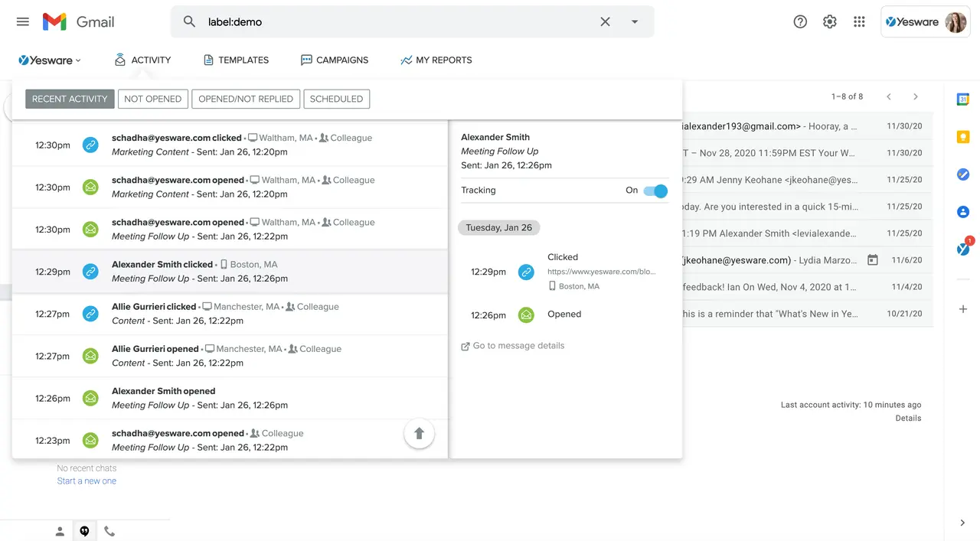Open the Google apps grid
The image size is (980, 541).
859,21
